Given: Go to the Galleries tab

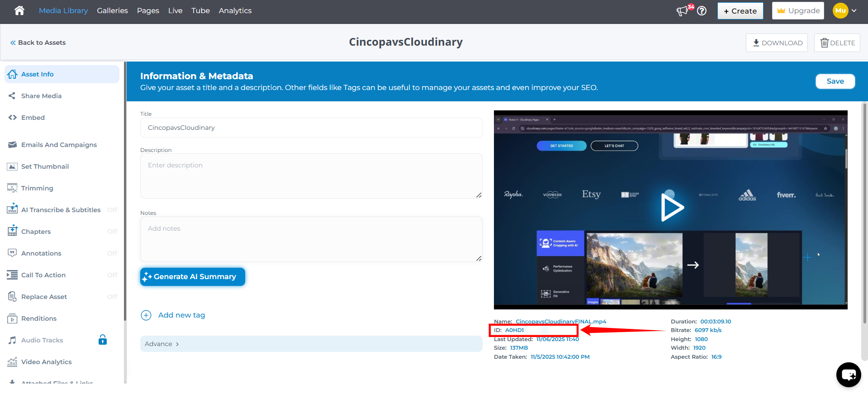Looking at the screenshot, I should pyautogui.click(x=112, y=10).
